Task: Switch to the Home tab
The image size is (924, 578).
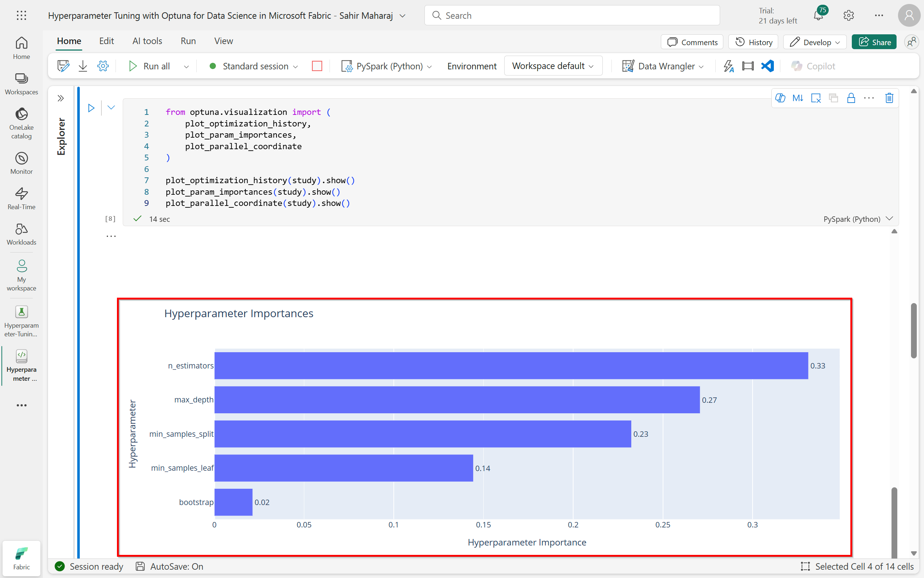Action: click(x=69, y=41)
